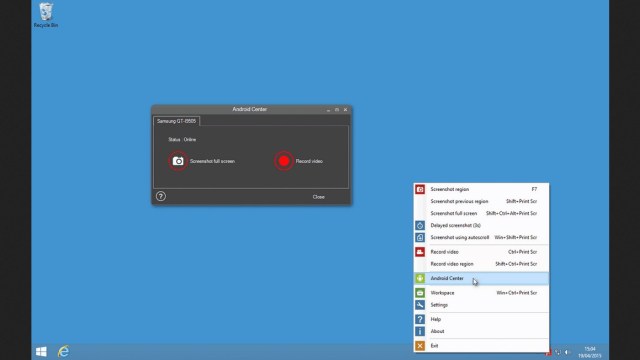Select Delayed screenshot (3s) entry
The image size is (640, 360).
(x=481, y=225)
